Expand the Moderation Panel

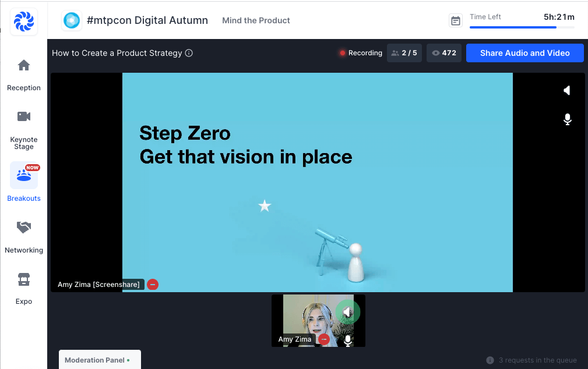(x=100, y=360)
